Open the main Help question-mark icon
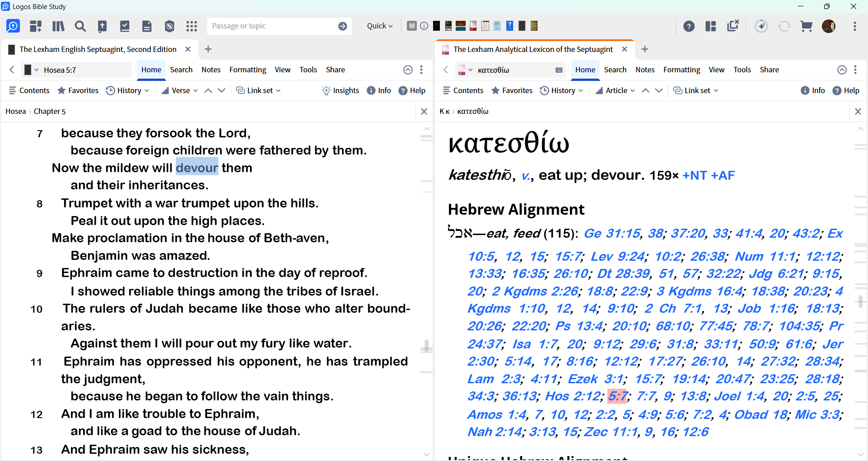Screen dimensions: 868x461 point(689,26)
